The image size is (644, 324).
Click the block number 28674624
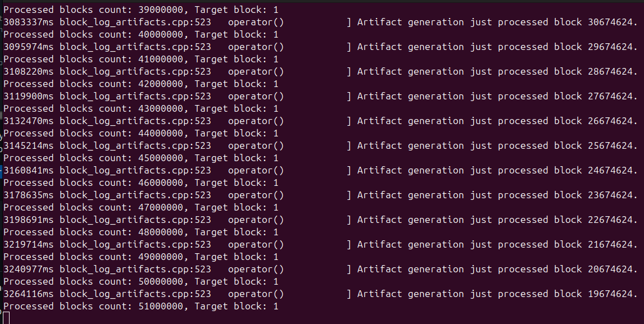(610, 71)
